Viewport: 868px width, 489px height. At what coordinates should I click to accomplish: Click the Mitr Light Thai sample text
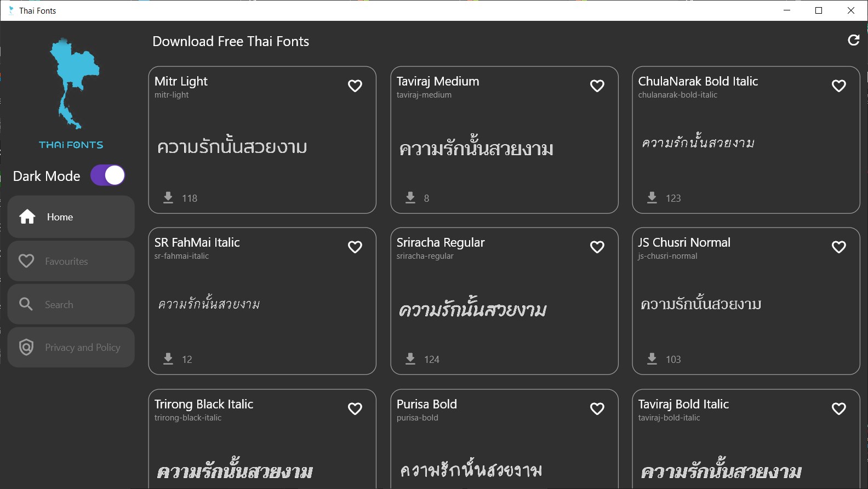click(232, 146)
